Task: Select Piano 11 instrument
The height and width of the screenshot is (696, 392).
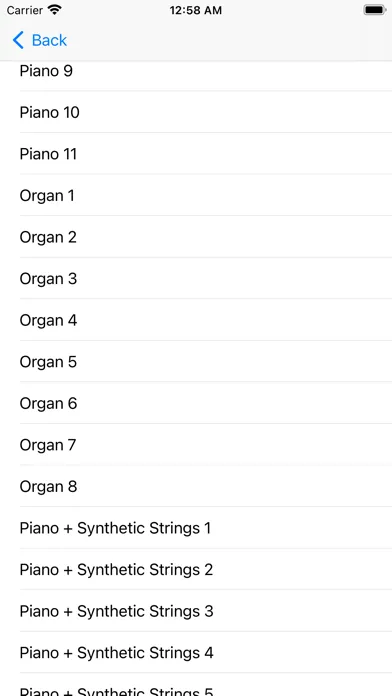Action: coord(196,154)
